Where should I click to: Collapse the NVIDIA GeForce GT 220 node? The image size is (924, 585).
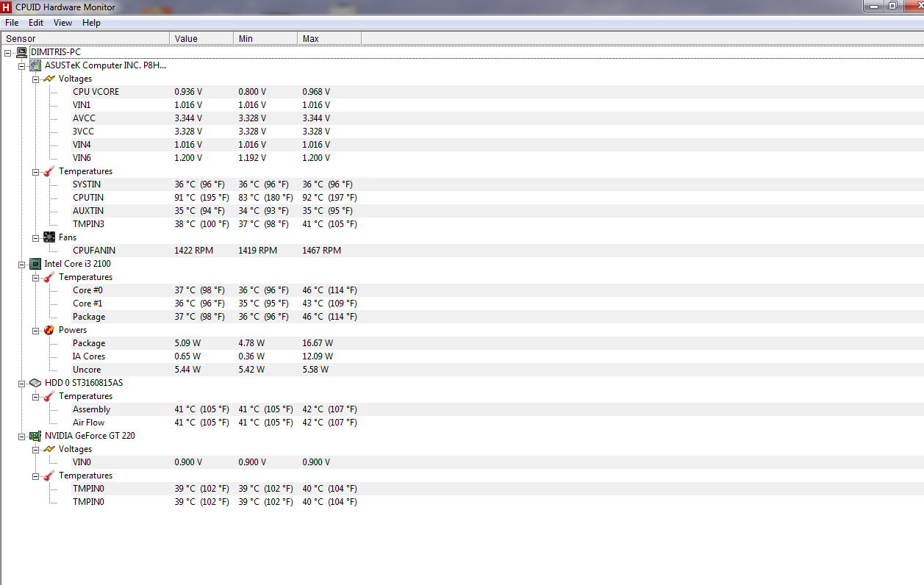pyautogui.click(x=22, y=436)
